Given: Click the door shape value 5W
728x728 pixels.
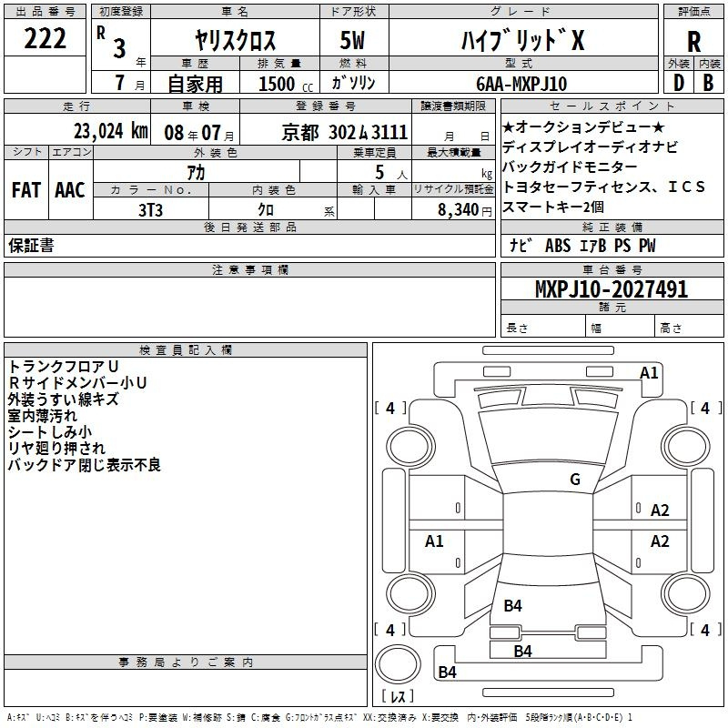Looking at the screenshot, I should point(352,40).
